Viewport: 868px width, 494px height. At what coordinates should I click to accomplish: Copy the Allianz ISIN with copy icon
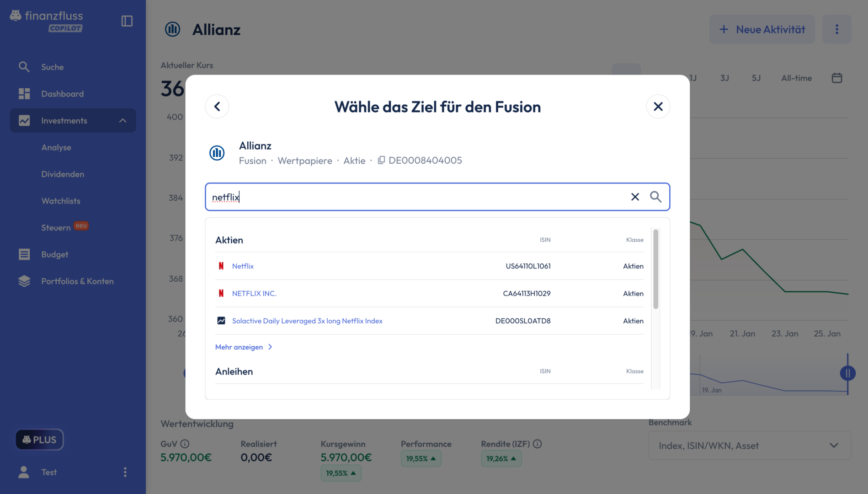[381, 160]
